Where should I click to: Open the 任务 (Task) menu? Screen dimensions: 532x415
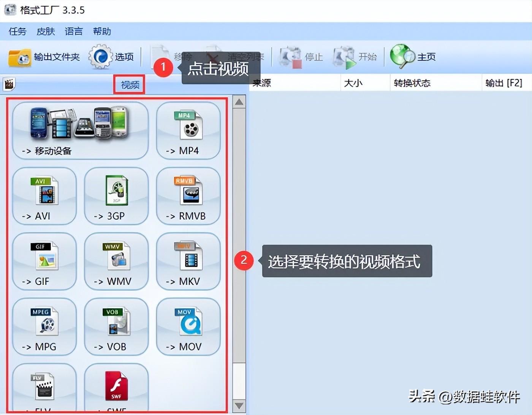click(17, 32)
